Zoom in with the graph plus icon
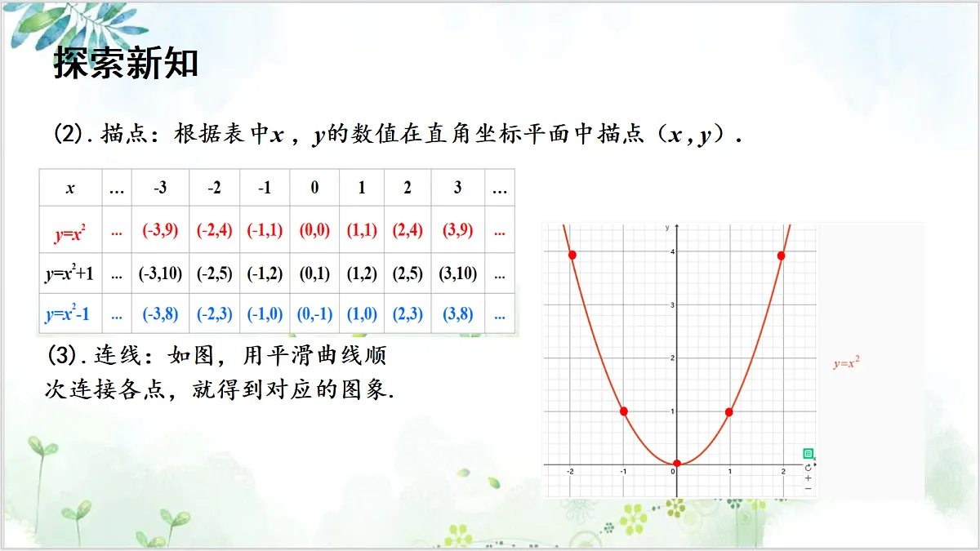Screen dimensions: 980x551 [808, 478]
